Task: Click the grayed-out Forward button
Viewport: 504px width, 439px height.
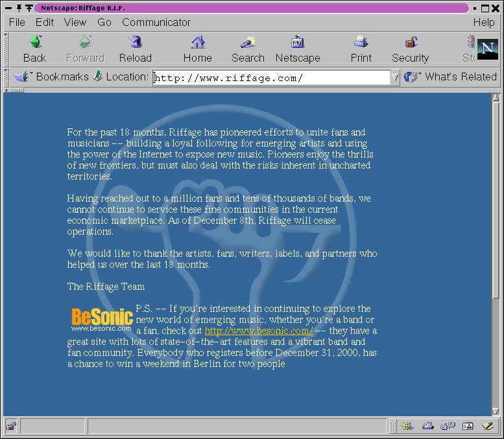Action: [85, 49]
